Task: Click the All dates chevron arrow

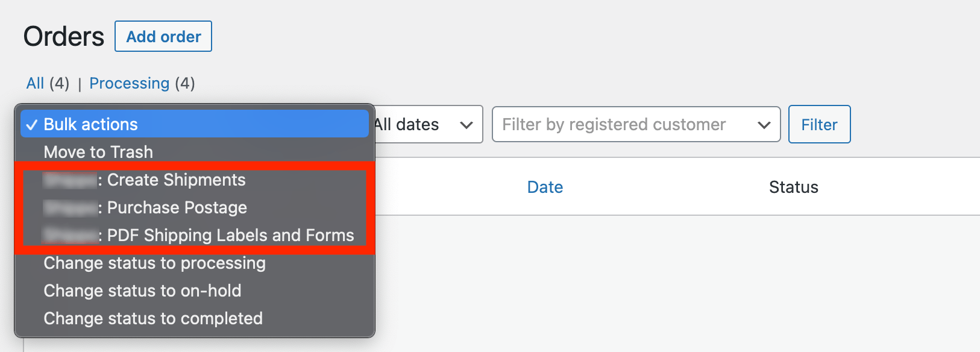Action: (466, 124)
